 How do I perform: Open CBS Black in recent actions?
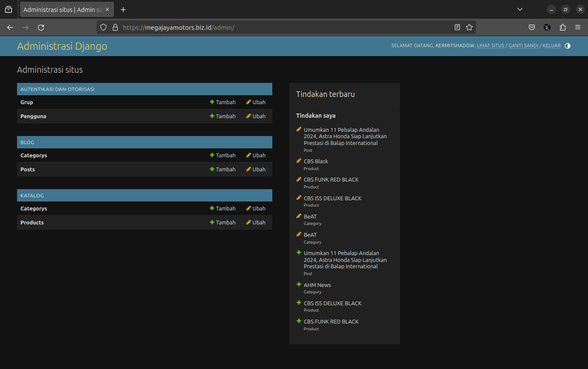(316, 162)
